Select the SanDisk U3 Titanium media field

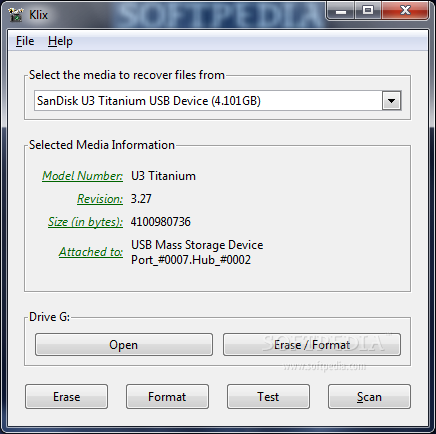[x=217, y=101]
